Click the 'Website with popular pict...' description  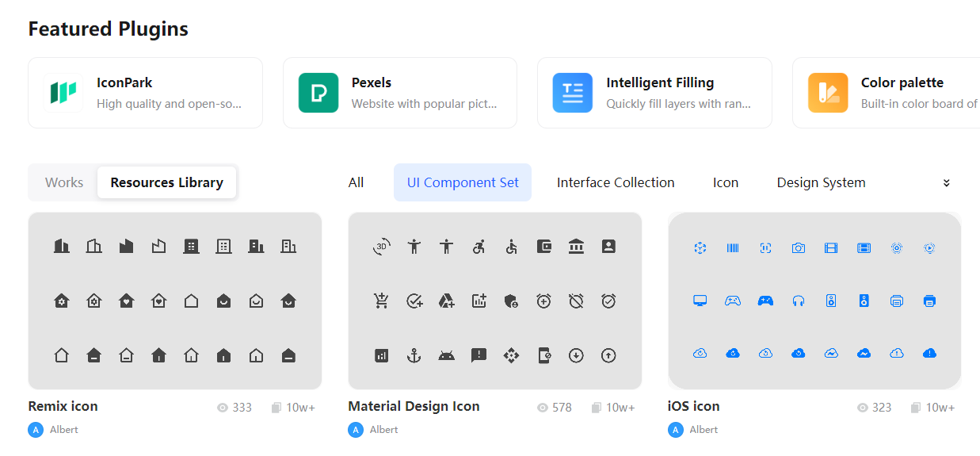coord(425,104)
